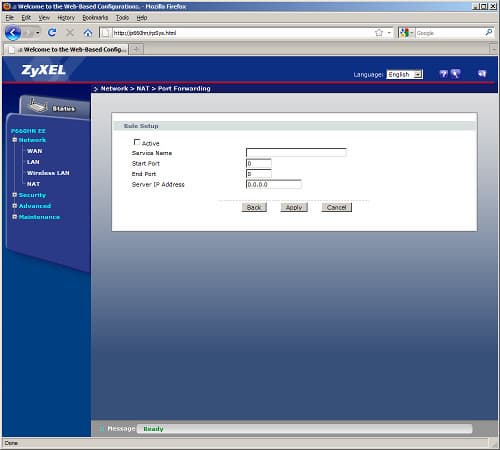The width and height of the screenshot is (500, 450).
Task: Open the LAN page link
Action: [33, 162]
